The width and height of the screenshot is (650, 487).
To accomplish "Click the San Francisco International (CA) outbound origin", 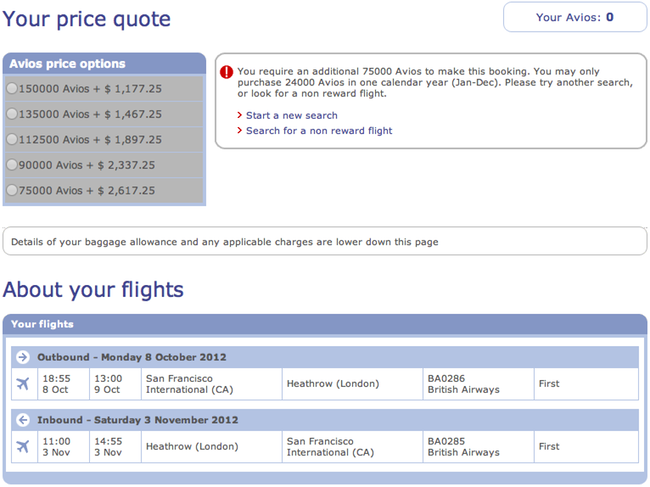I will pyautogui.click(x=211, y=384).
